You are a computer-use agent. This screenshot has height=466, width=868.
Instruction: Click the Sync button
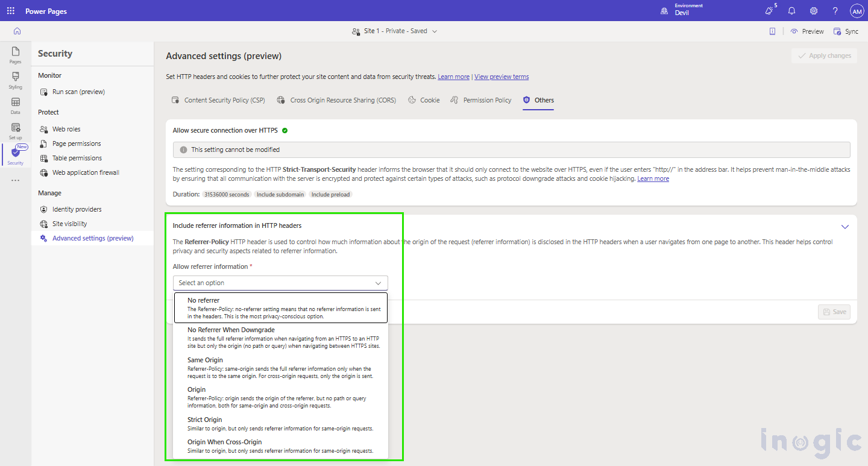pos(846,31)
